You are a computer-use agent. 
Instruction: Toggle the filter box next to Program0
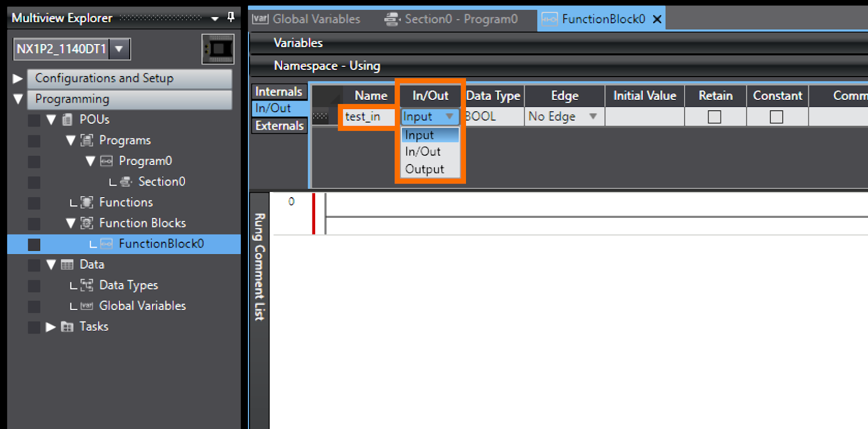click(x=34, y=162)
